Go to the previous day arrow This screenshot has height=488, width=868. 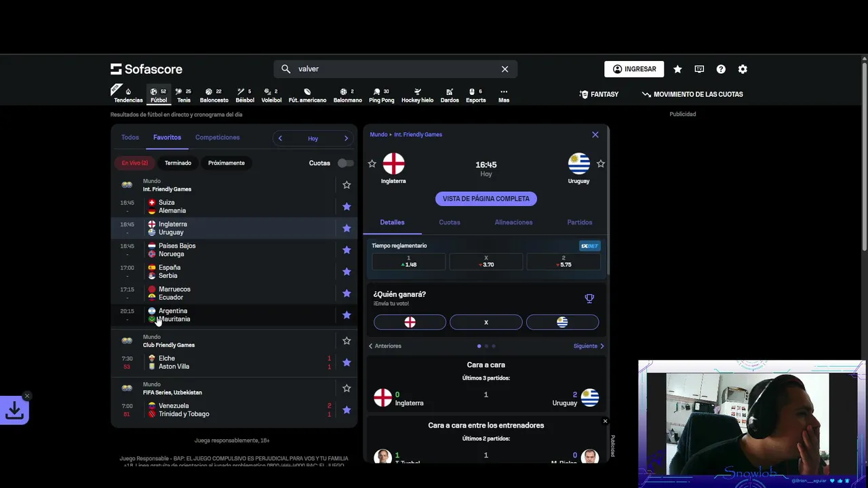tap(280, 138)
